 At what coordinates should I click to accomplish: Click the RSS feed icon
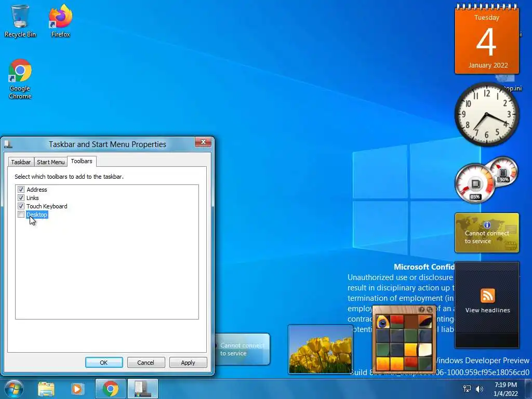pyautogui.click(x=487, y=296)
